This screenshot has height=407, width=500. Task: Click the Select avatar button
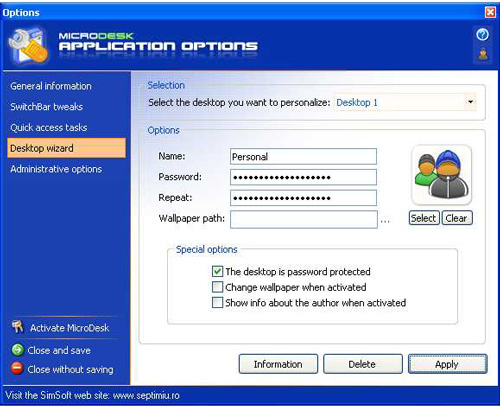[424, 218]
